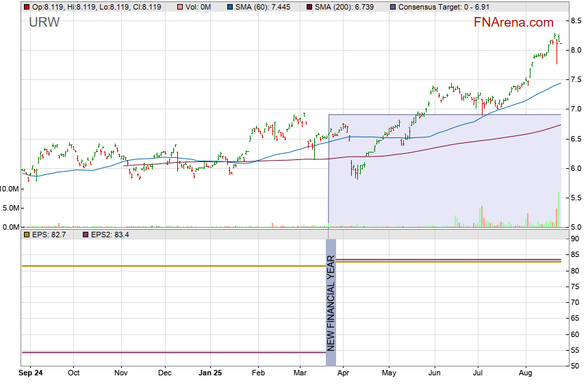Image resolution: width=588 pixels, height=387 pixels.
Task: Click the Aug label on the time axis
Action: pyautogui.click(x=526, y=373)
